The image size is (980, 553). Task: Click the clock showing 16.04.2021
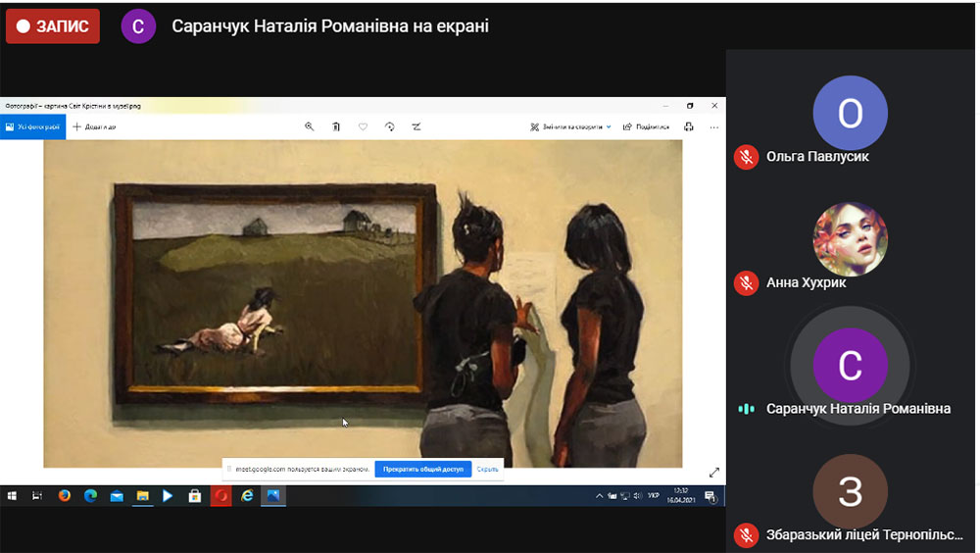point(681,496)
